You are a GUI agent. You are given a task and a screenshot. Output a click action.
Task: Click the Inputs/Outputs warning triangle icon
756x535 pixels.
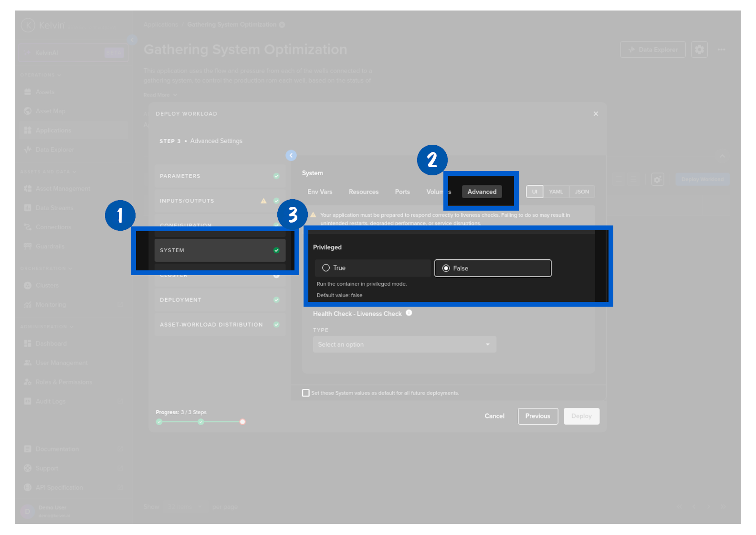point(263,201)
